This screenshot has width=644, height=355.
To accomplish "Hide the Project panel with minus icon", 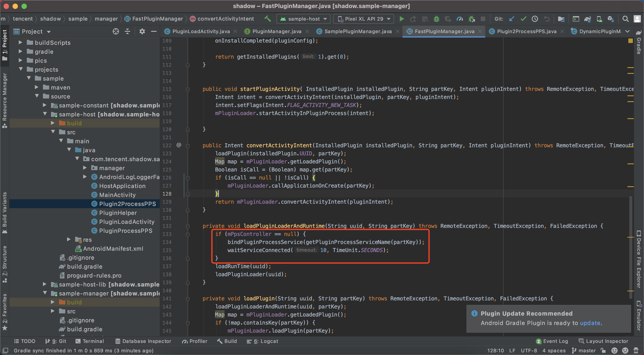I will click(x=154, y=32).
